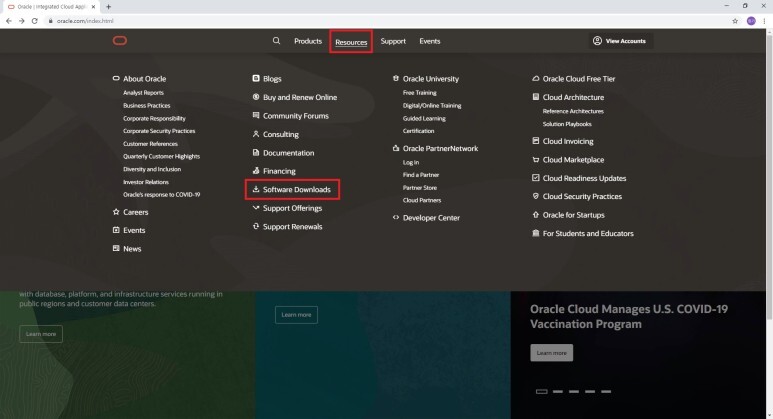Open the search magnifier icon
The width and height of the screenshot is (773, 419).
point(277,41)
